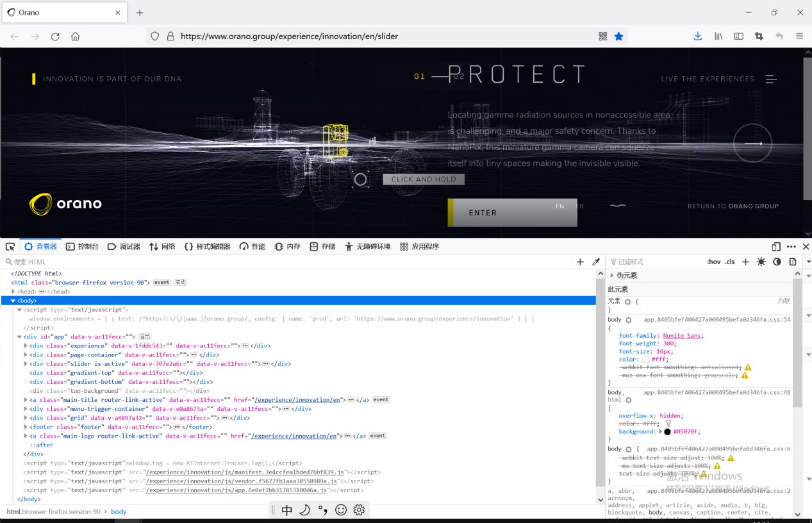Image resolution: width=812 pixels, height=523 pixels.
Task: Collapse the div id="app" node
Action: coord(20,336)
